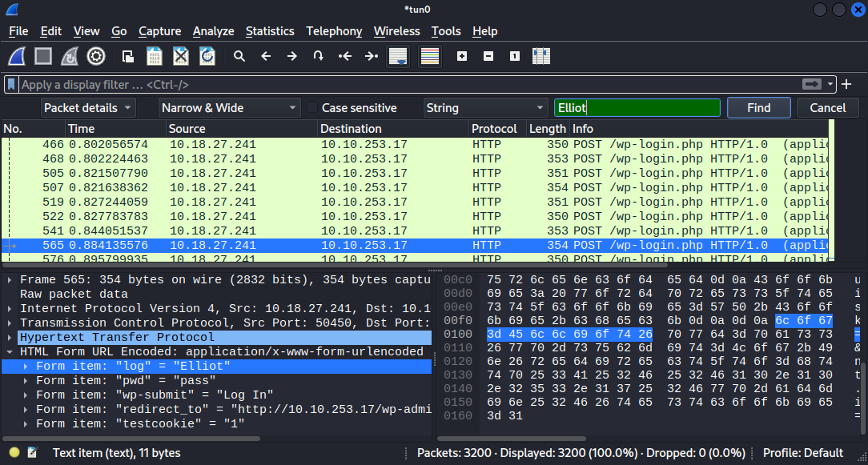Toggle auto-scroll to last packet

coord(398,56)
